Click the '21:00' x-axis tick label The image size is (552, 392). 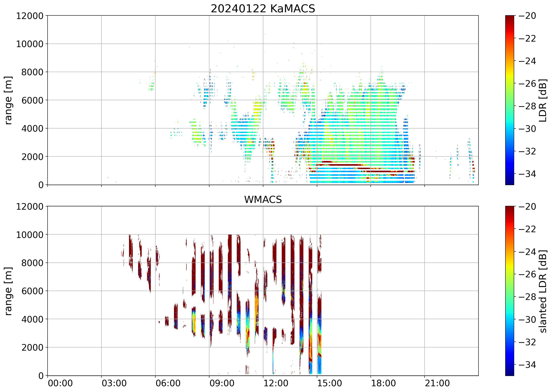[x=437, y=383]
